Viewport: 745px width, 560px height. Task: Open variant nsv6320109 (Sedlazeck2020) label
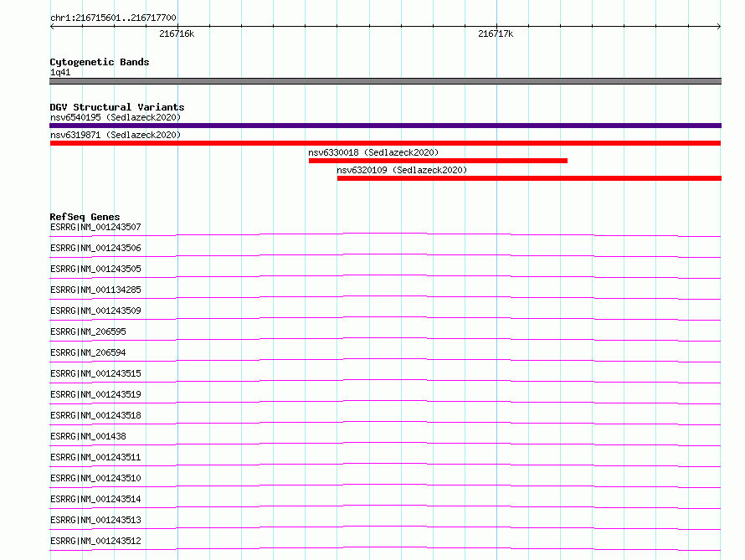point(402,170)
